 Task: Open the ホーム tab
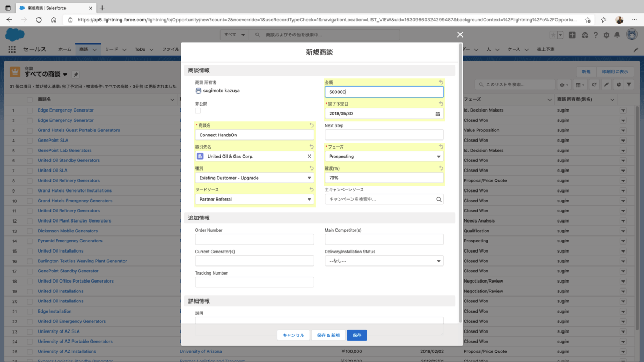point(64,49)
